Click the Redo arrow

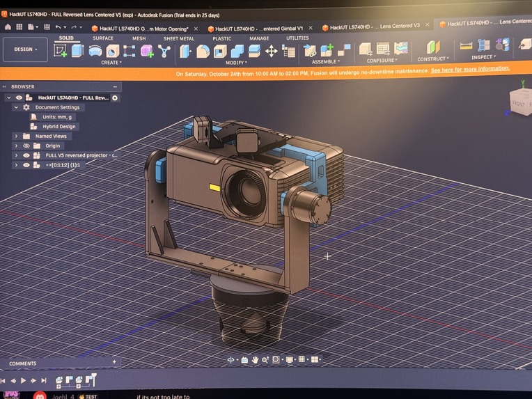pyautogui.click(x=74, y=27)
